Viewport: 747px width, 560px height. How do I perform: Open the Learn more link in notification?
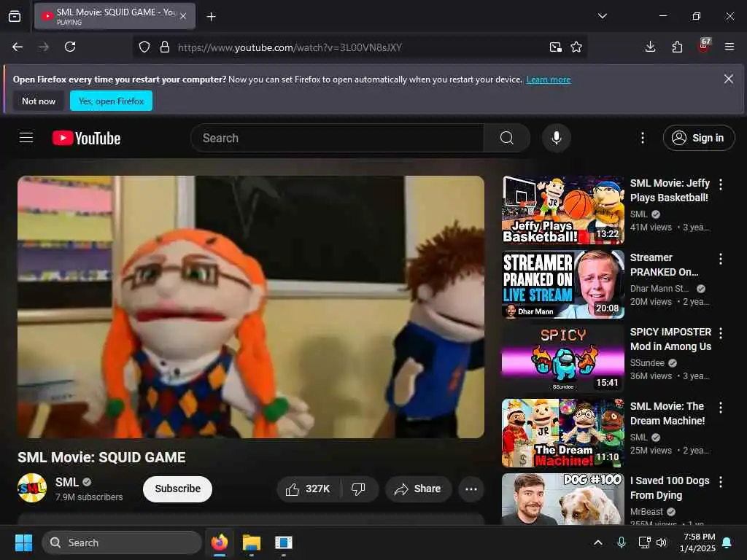(549, 79)
